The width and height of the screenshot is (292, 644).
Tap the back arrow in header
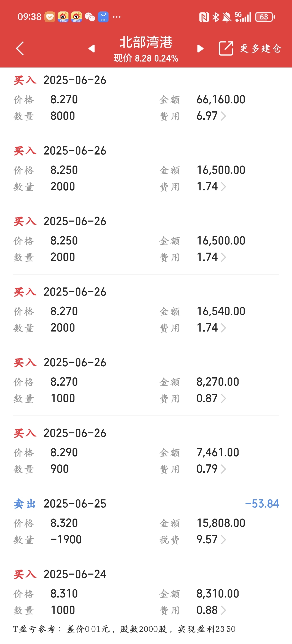20,48
